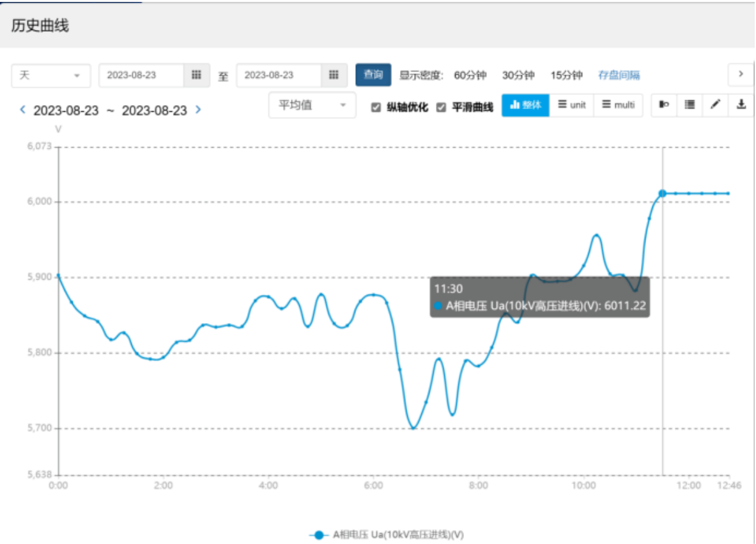
Task: Uncheck the 平滑曲线 checkbox
Action: (441, 107)
